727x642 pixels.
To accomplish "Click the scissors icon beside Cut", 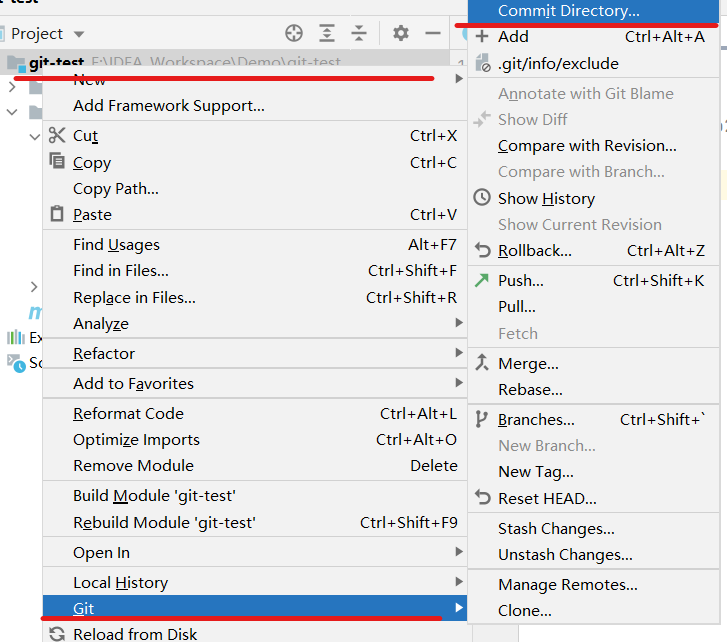I will pos(57,135).
